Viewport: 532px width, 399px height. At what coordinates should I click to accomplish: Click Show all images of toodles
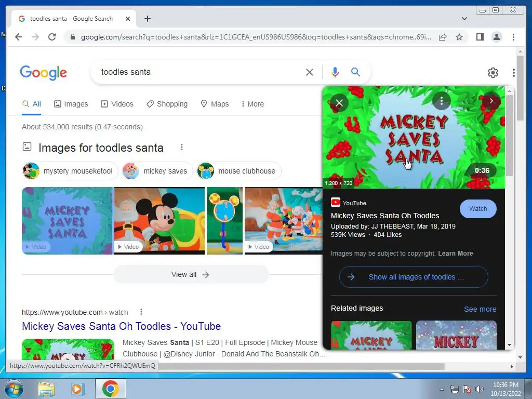[414, 277]
